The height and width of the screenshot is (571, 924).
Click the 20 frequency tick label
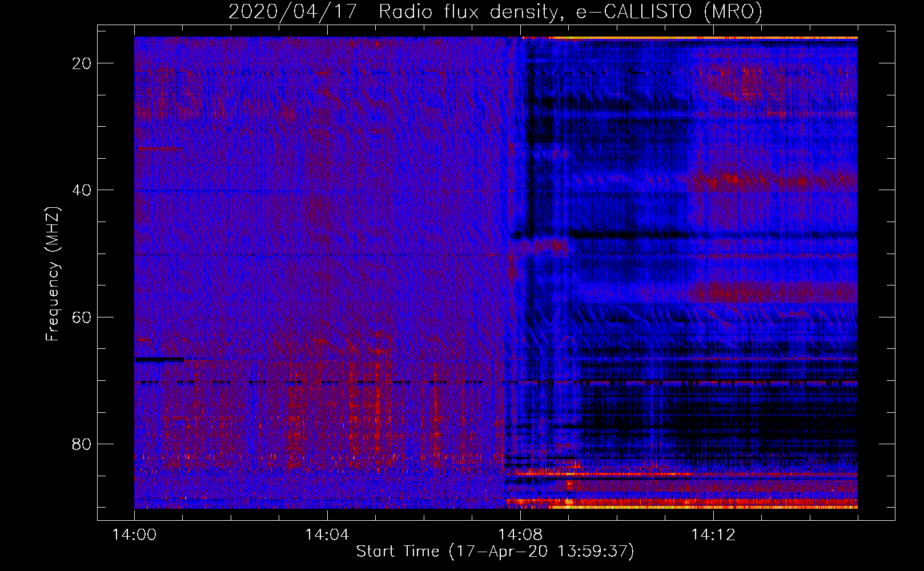[x=82, y=63]
